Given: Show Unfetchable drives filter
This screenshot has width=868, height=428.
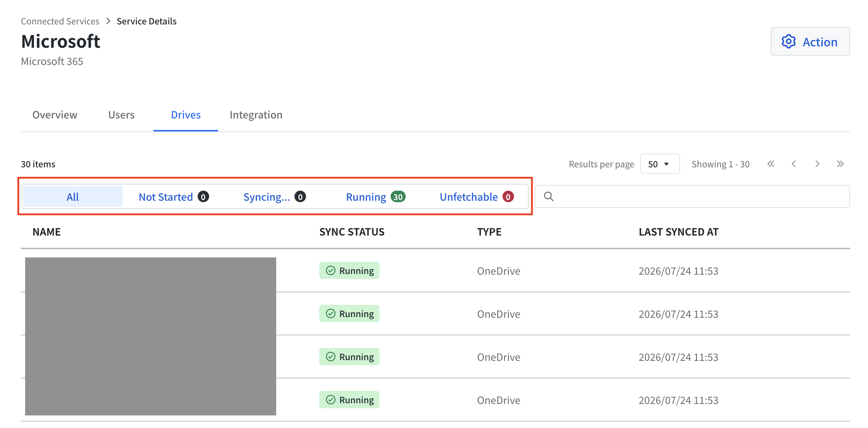Looking at the screenshot, I should (x=477, y=196).
